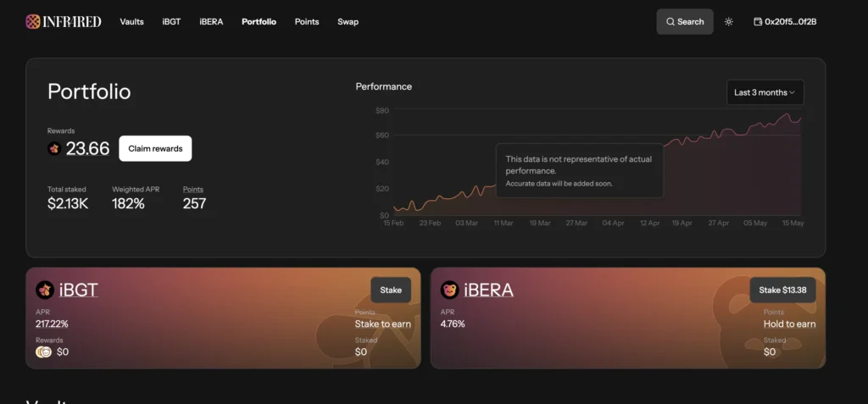
Task: Open the Points page in navigation
Action: (x=307, y=21)
